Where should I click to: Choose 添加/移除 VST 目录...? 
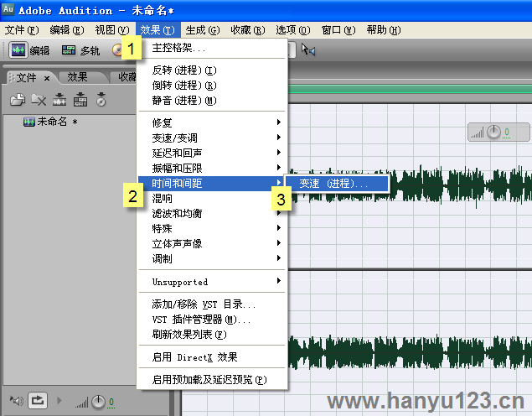pyautogui.click(x=213, y=304)
